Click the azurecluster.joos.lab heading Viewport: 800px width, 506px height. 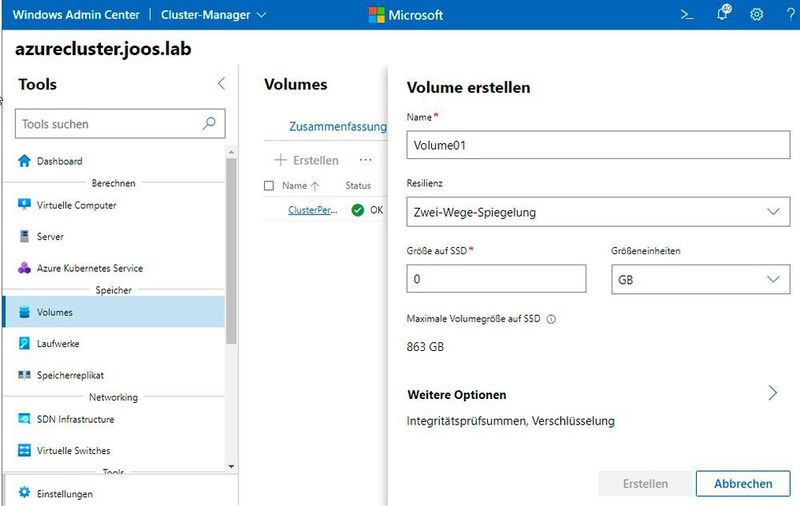click(103, 48)
